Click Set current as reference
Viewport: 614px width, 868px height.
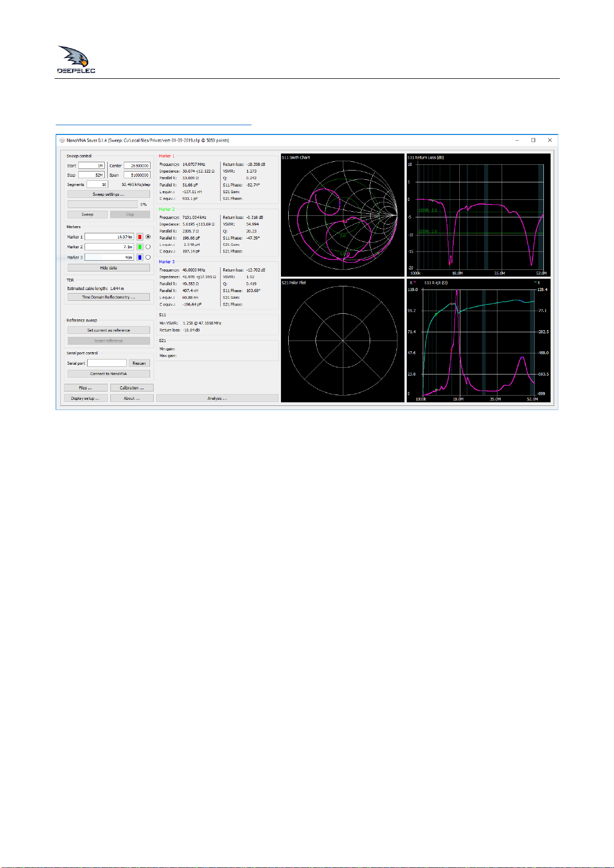109,330
